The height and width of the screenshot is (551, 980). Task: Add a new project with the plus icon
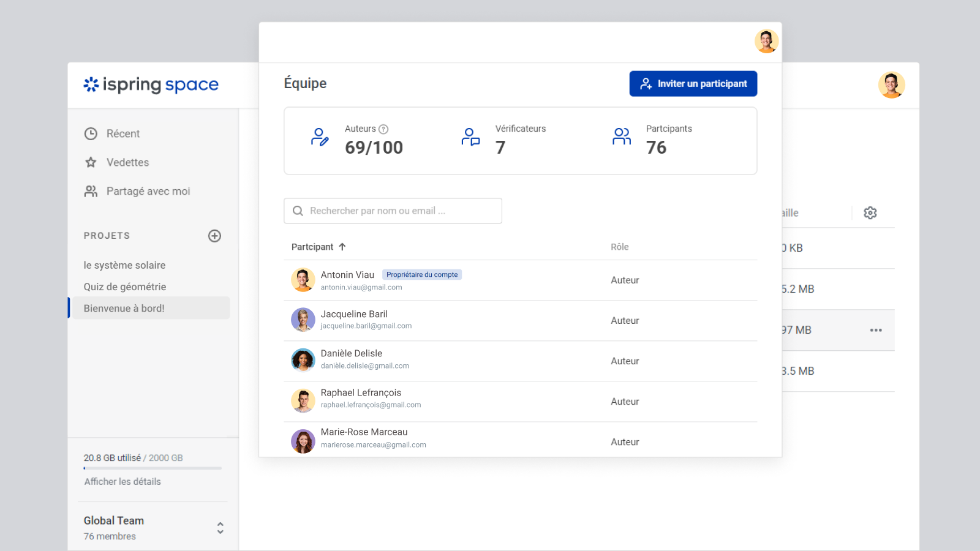[x=214, y=236]
